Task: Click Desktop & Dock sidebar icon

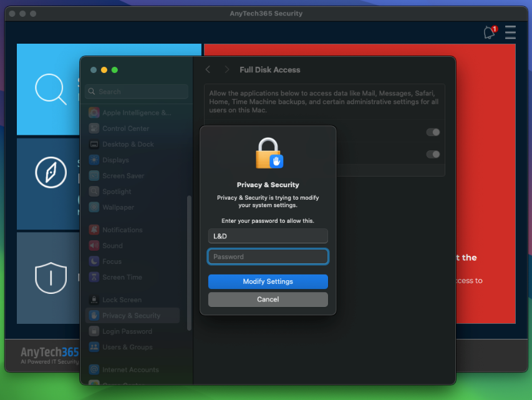Action: tap(94, 144)
